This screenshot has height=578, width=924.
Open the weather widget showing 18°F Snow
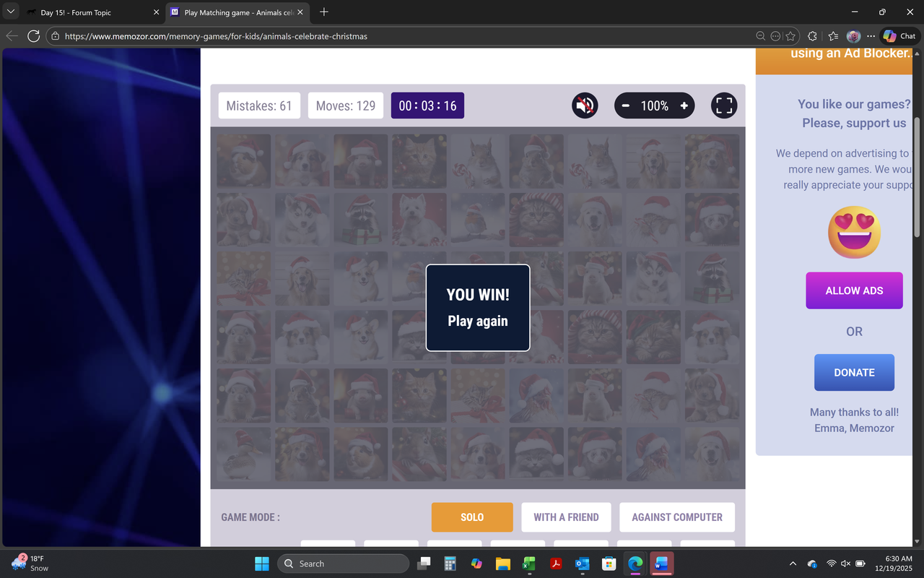pyautogui.click(x=30, y=564)
